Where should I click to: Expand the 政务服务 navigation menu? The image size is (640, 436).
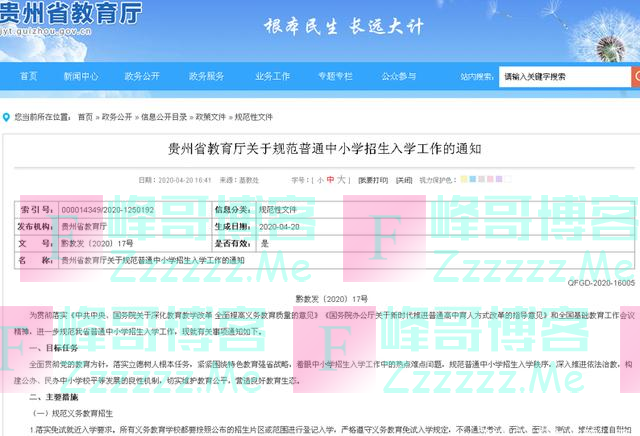208,76
